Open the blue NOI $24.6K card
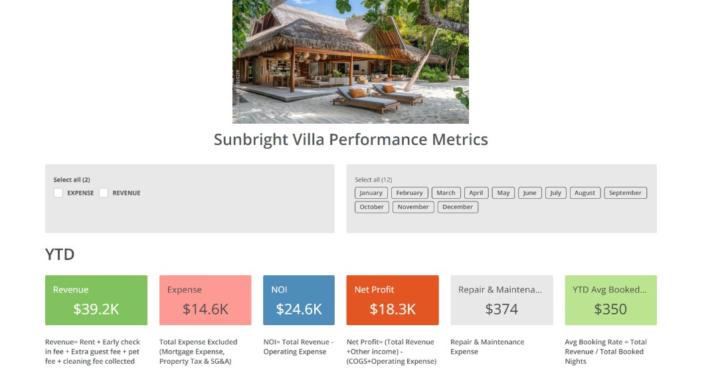 click(x=299, y=300)
